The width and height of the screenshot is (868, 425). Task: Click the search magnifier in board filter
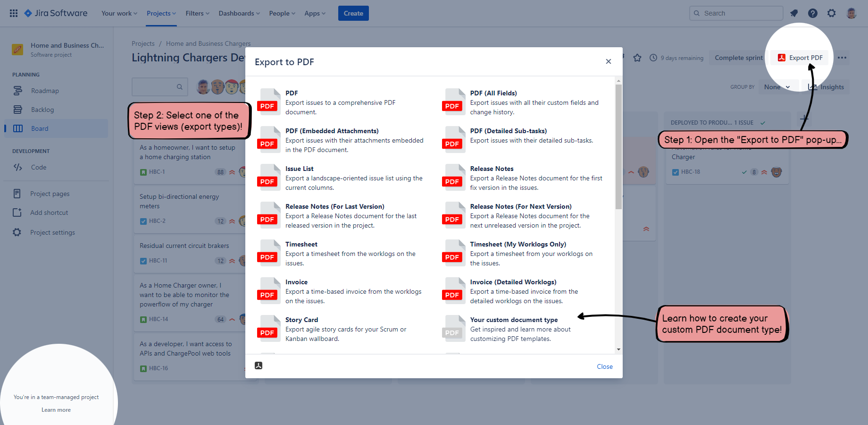pos(180,87)
